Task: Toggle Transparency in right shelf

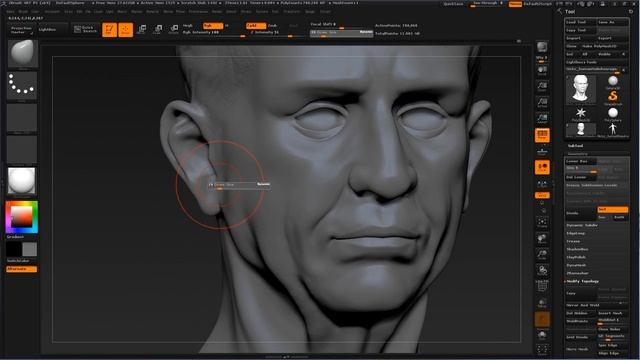Action: click(542, 304)
